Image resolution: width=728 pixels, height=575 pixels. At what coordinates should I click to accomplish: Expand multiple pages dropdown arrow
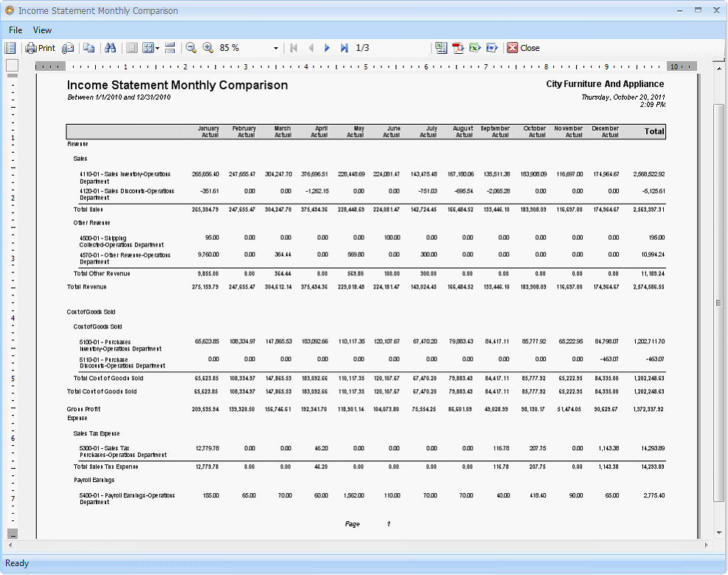(x=157, y=48)
